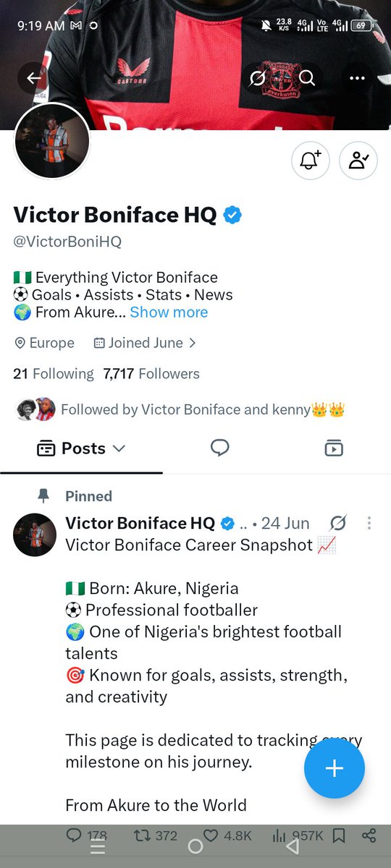Image resolution: width=391 pixels, height=868 pixels.
Task: Open the profile picture
Action: click(x=52, y=141)
